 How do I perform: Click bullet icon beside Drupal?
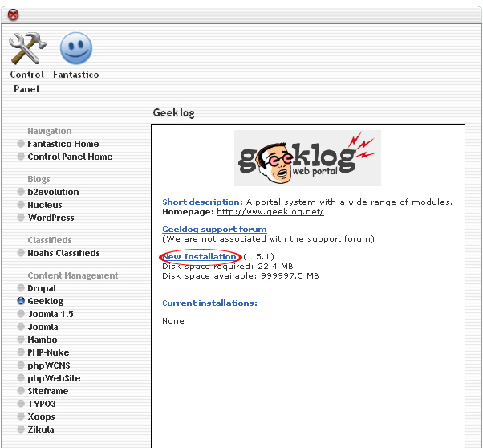click(21, 288)
